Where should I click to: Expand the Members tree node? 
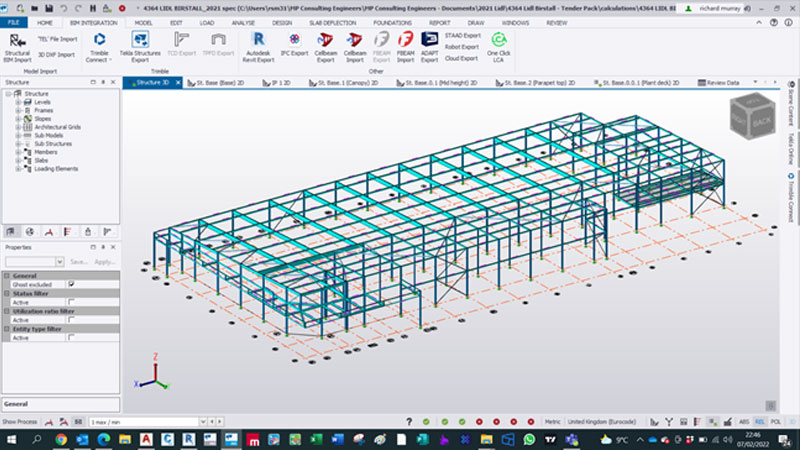[x=18, y=151]
